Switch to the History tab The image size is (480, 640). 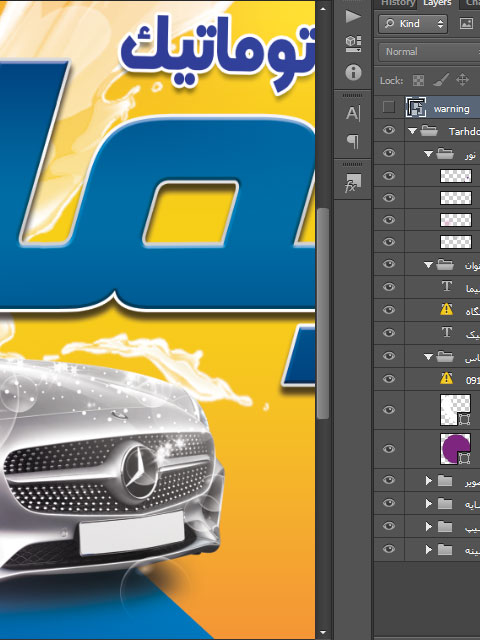tap(397, 4)
